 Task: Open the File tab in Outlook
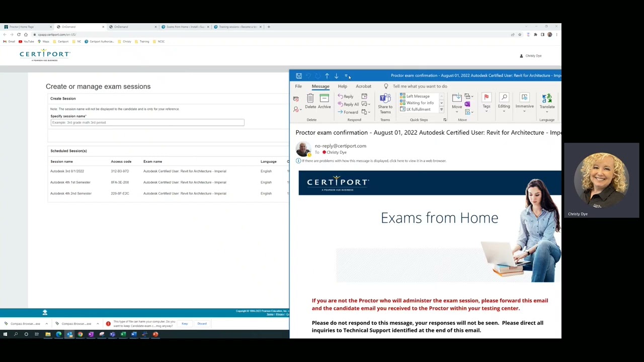(x=298, y=86)
